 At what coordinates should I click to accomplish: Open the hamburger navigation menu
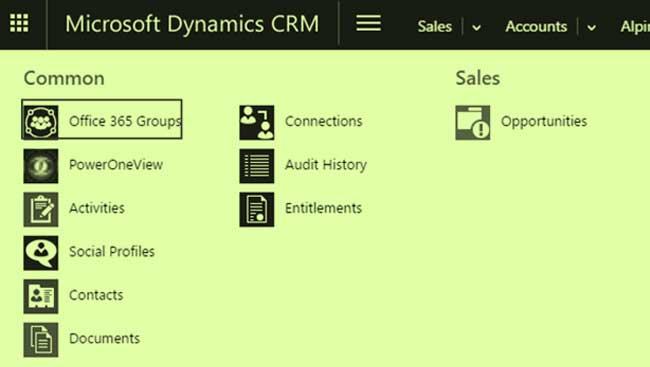pos(368,23)
